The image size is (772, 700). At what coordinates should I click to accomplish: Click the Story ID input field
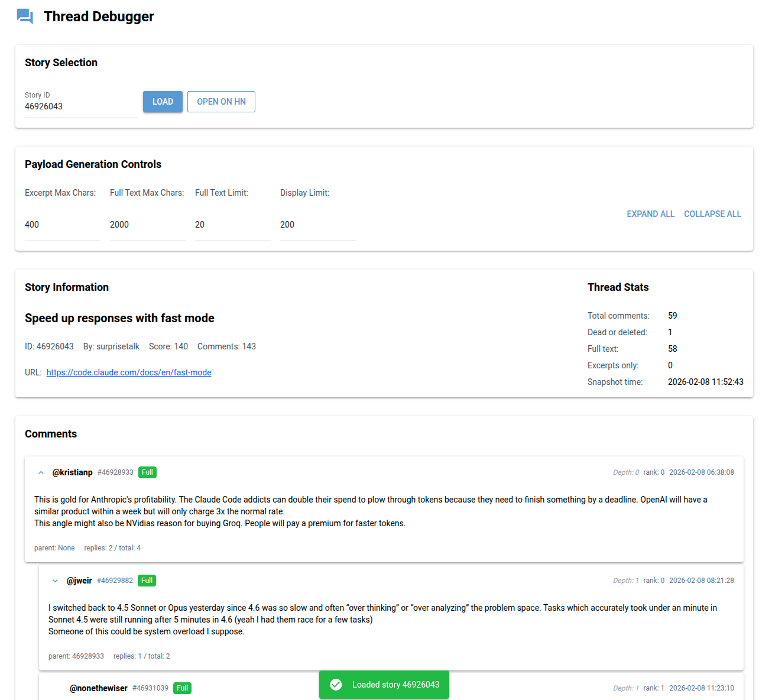(81, 106)
